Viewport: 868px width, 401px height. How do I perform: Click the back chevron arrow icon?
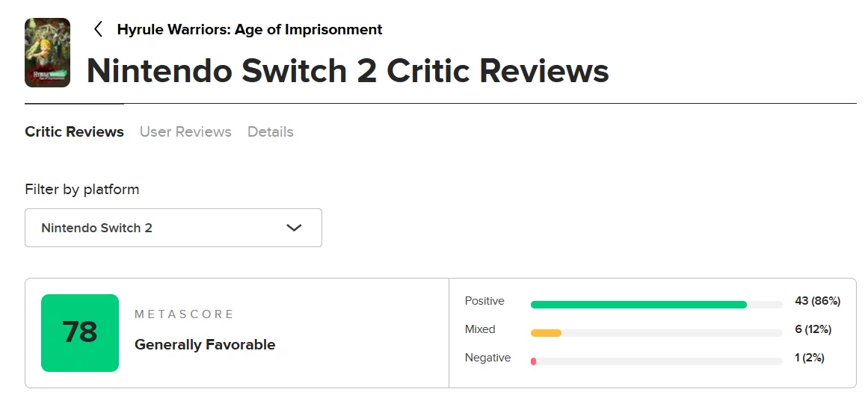pyautogui.click(x=98, y=30)
